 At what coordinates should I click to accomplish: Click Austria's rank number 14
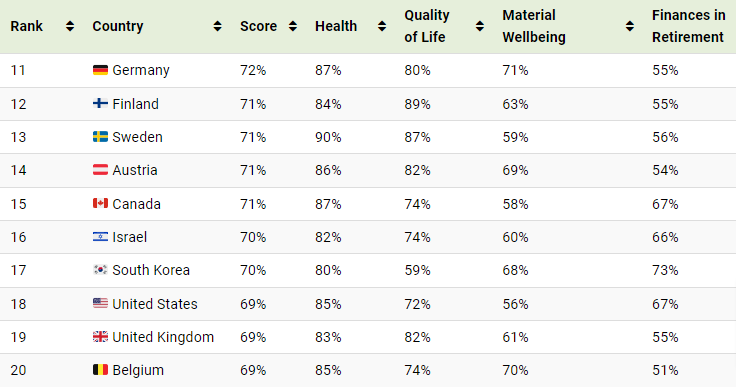[x=18, y=170]
